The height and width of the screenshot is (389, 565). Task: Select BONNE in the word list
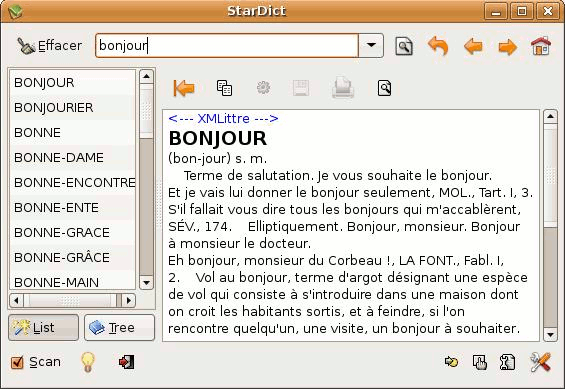pos(73,133)
